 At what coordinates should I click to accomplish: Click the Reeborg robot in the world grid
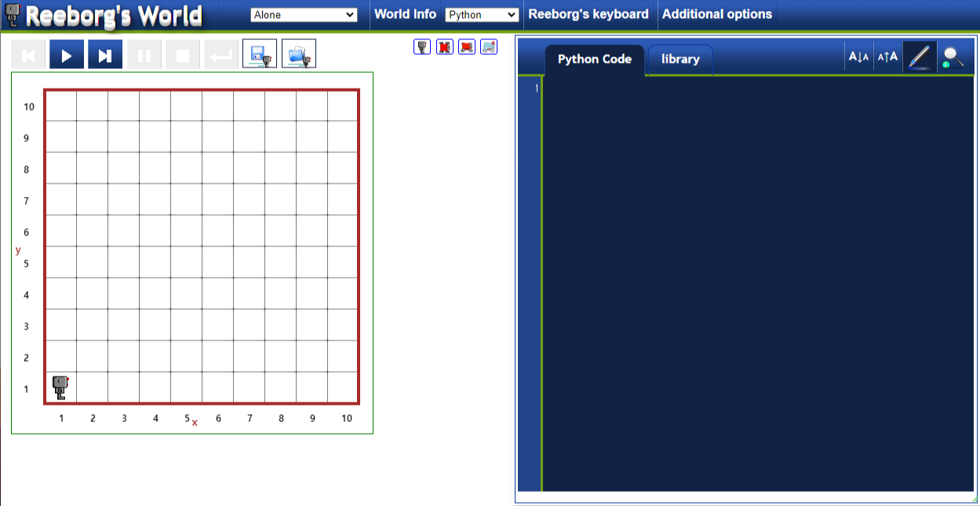[x=60, y=386]
